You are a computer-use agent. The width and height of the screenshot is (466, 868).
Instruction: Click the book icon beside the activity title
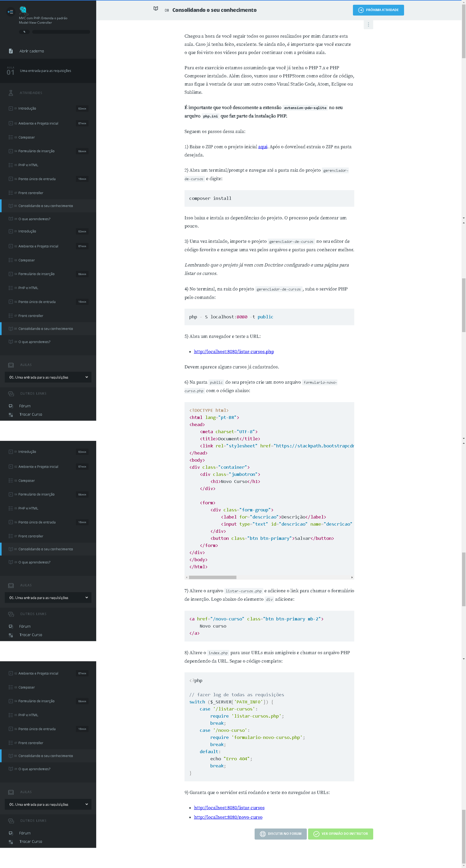156,9
